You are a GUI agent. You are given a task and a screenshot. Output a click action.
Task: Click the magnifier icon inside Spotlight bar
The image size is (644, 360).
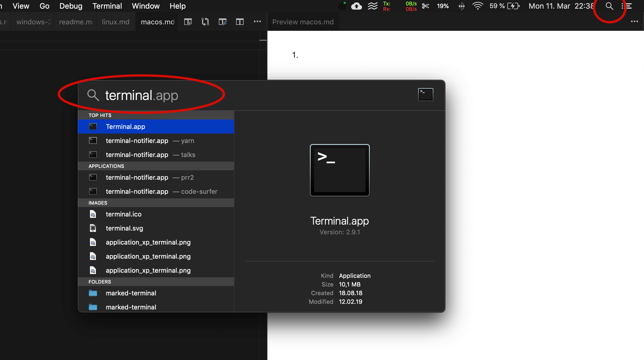tap(93, 95)
